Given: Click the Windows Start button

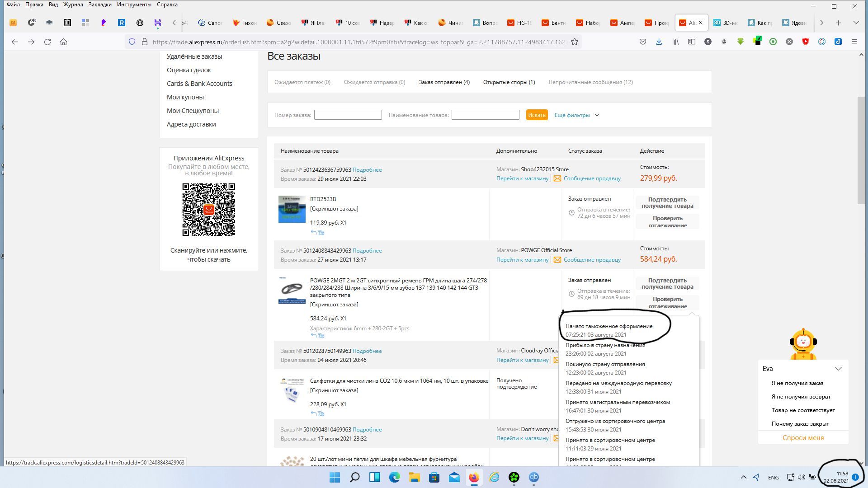Looking at the screenshot, I should (335, 477).
